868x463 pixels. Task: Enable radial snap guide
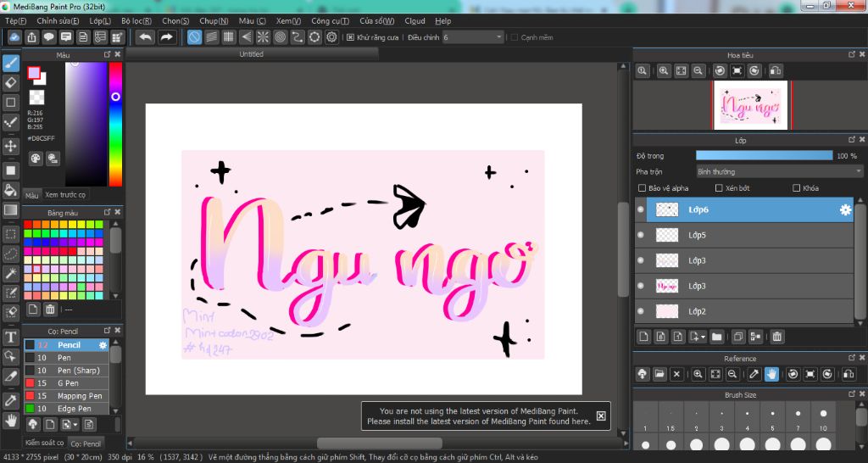click(263, 37)
